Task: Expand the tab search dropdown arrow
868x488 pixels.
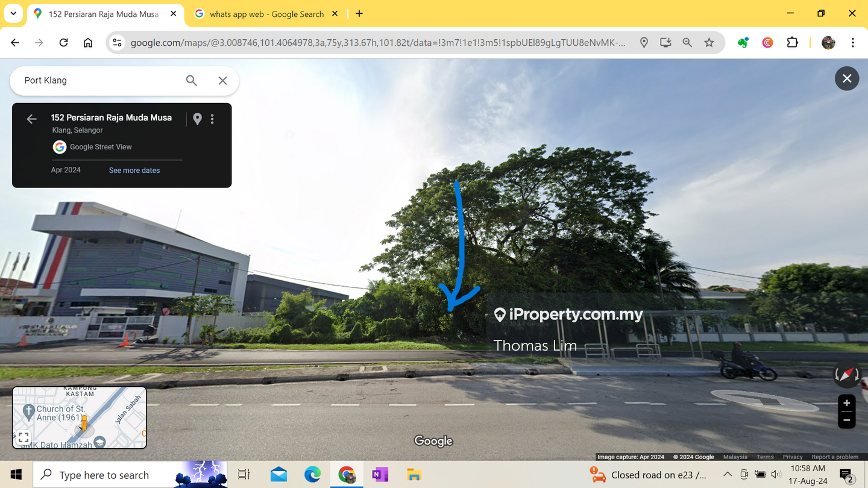Action: coord(13,13)
